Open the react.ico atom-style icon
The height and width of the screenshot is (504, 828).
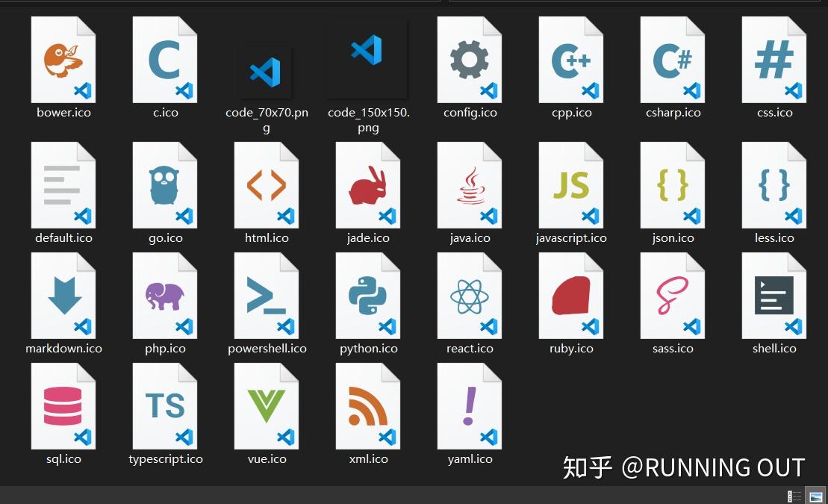coord(470,294)
